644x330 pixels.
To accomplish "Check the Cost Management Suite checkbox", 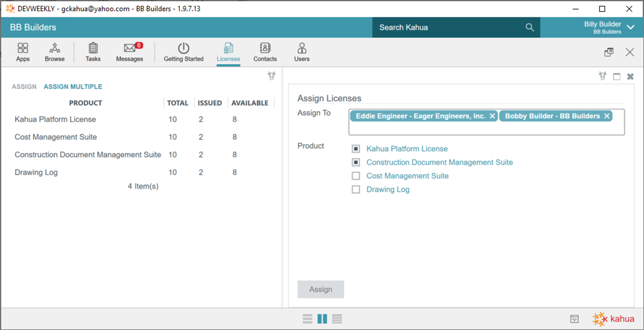I will [356, 176].
